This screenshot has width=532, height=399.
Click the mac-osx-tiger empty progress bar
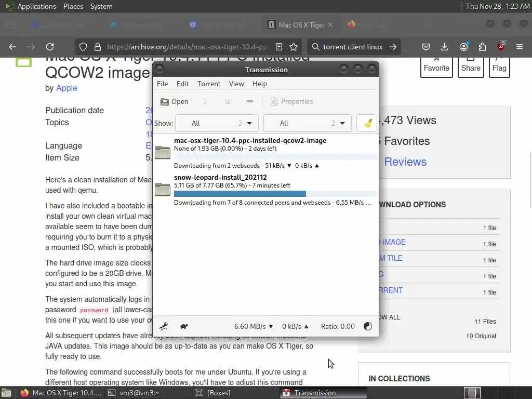275,157
